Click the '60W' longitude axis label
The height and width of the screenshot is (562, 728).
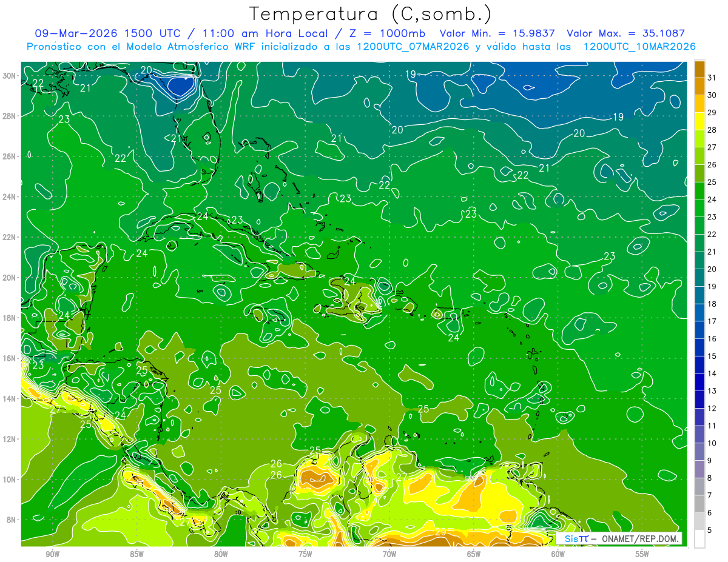click(x=558, y=554)
